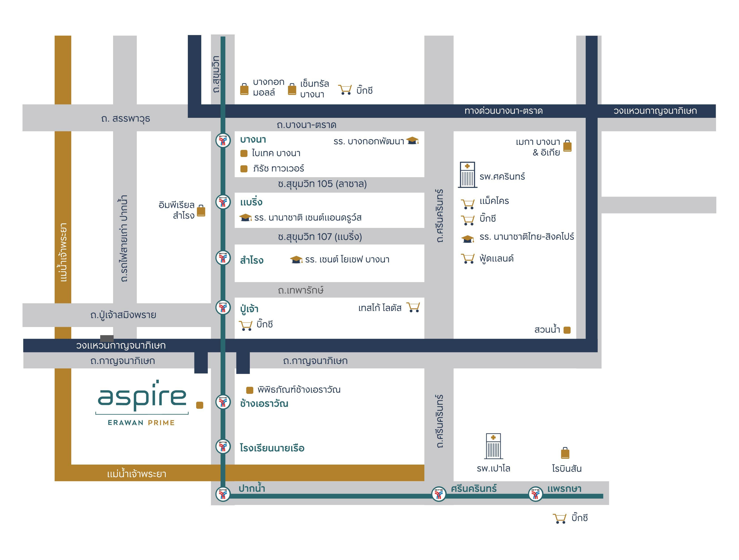Image resolution: width=739 pixels, height=560 pixels.
Task: Click the graduation cap beside รร. บางกอกพัฒนา
Action: click(412, 141)
